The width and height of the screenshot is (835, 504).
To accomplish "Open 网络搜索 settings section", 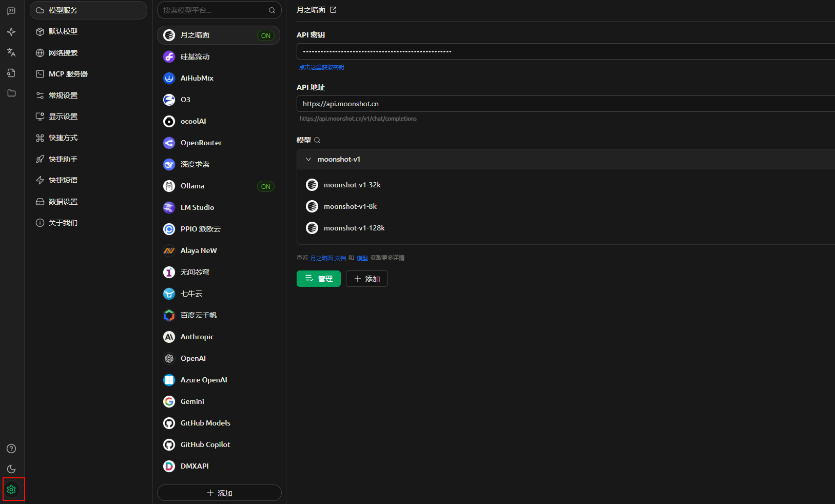I will tap(88, 53).
